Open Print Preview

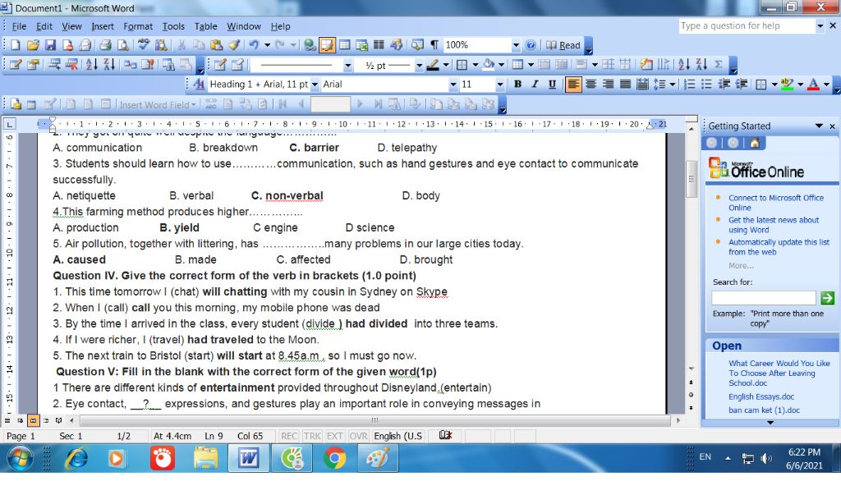coord(123,45)
